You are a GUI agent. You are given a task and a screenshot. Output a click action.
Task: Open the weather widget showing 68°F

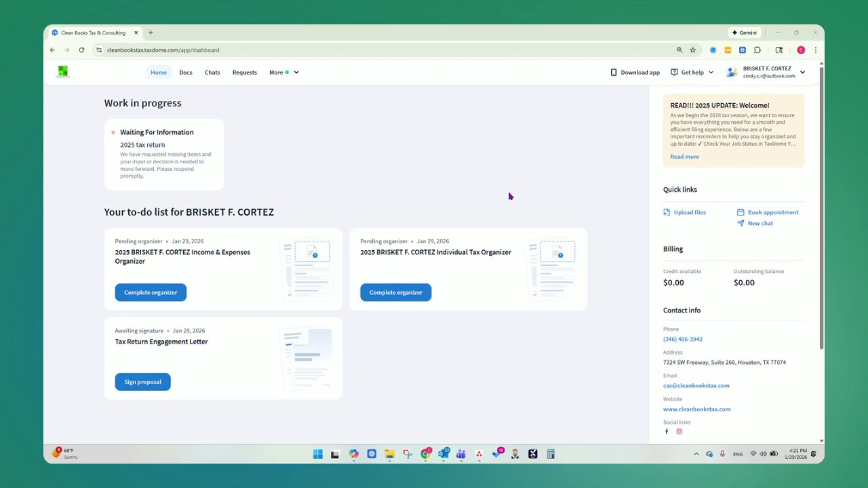coord(65,453)
